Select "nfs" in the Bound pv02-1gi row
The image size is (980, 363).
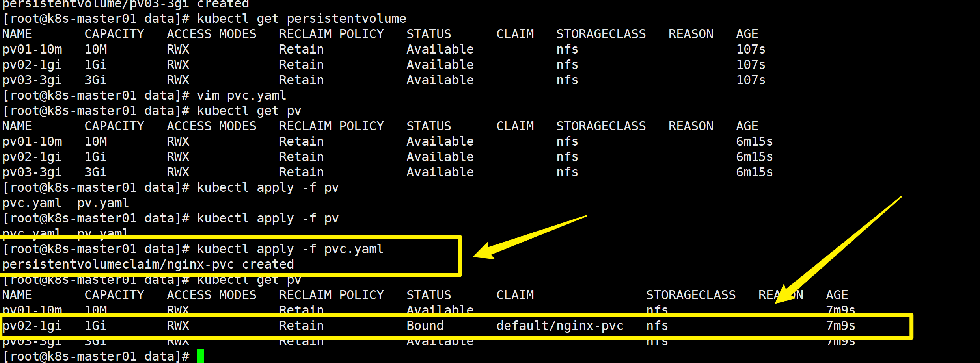click(657, 326)
